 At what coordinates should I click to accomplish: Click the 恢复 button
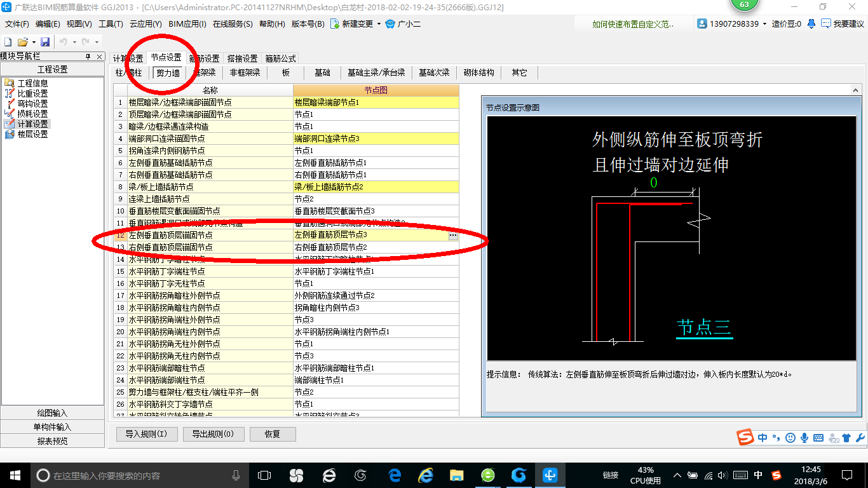[x=273, y=434]
